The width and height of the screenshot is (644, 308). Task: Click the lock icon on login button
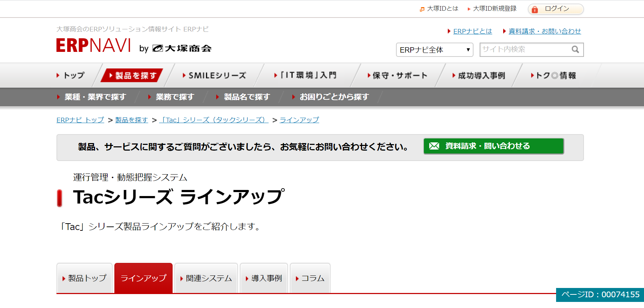coord(535,10)
